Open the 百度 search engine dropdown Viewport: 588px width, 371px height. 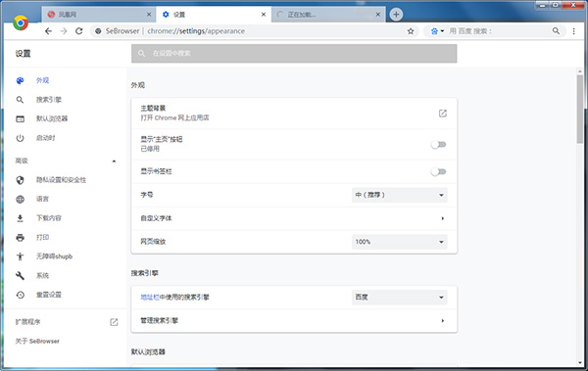pos(400,298)
